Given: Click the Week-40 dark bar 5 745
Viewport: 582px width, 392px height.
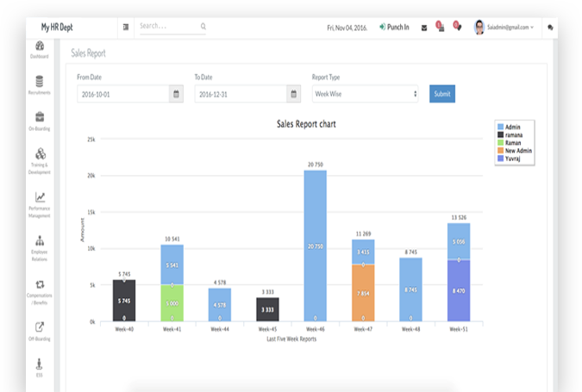Looking at the screenshot, I should pyautogui.click(x=124, y=301).
